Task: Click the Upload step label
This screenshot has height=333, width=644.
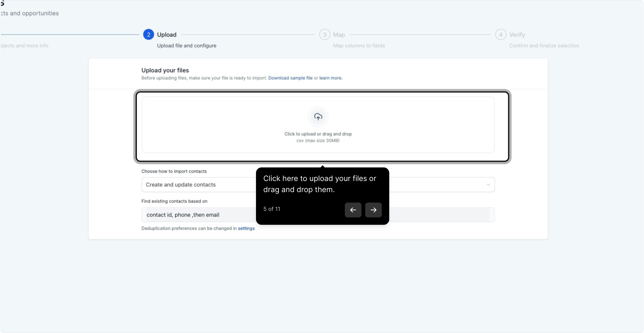Action: [167, 35]
